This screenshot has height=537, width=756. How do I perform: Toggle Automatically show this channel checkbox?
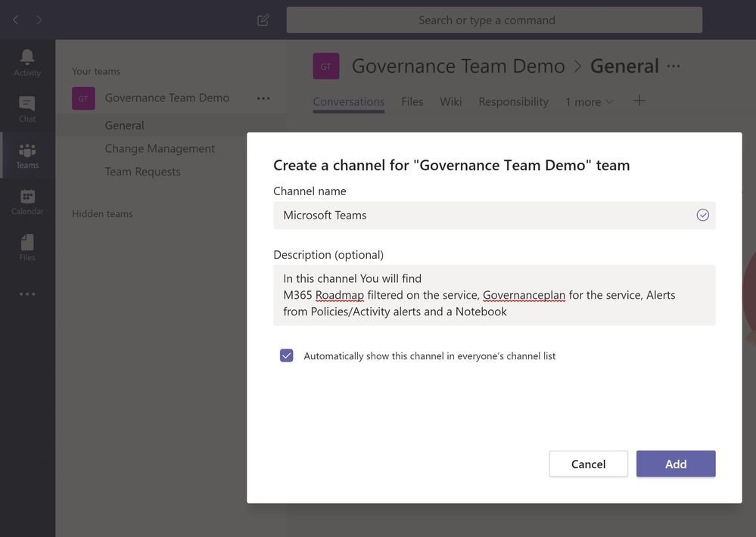click(x=286, y=355)
